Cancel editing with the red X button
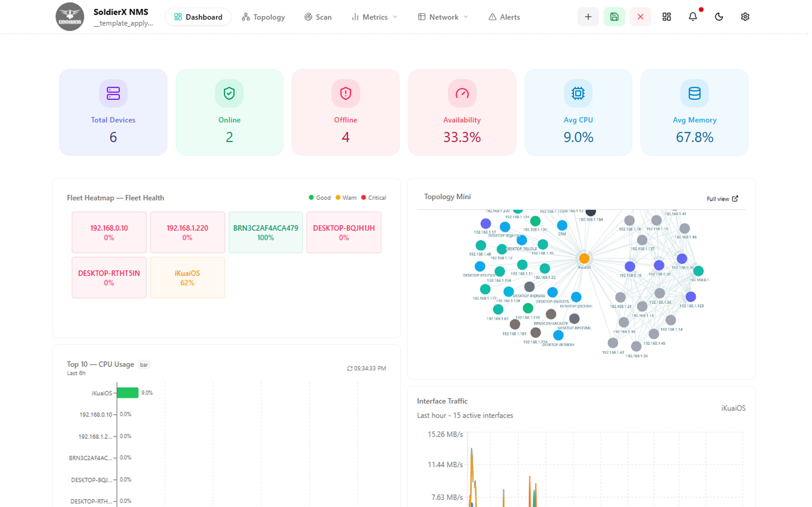812x507 pixels. pyautogui.click(x=640, y=17)
